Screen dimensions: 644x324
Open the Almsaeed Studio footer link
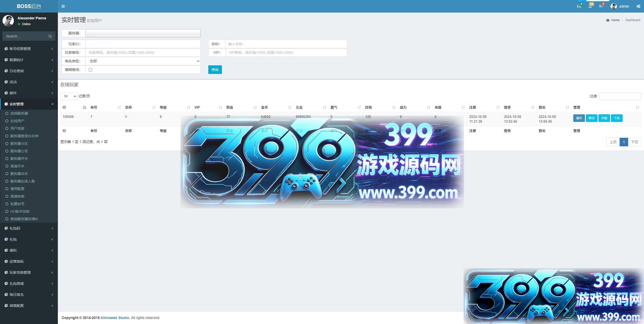pos(115,318)
